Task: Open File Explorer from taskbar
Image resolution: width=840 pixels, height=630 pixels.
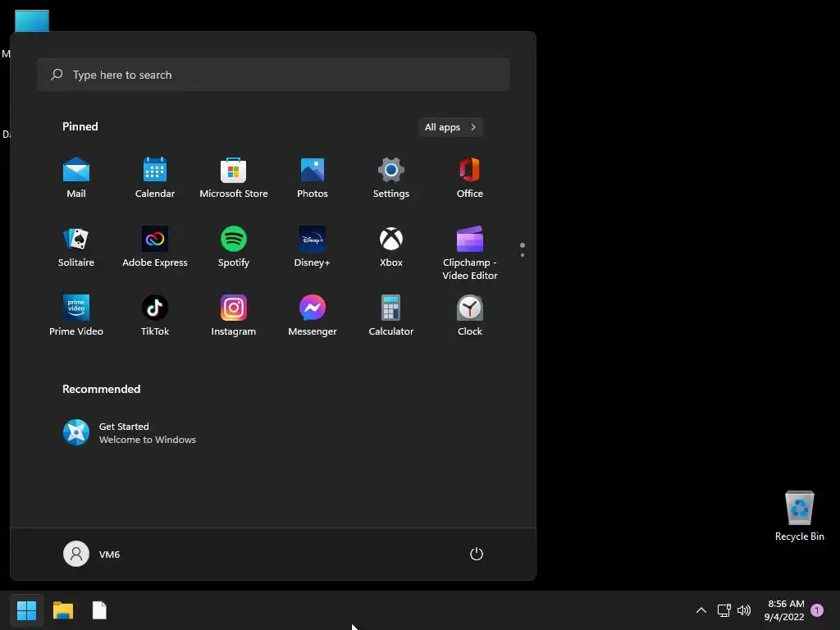Action: point(63,610)
